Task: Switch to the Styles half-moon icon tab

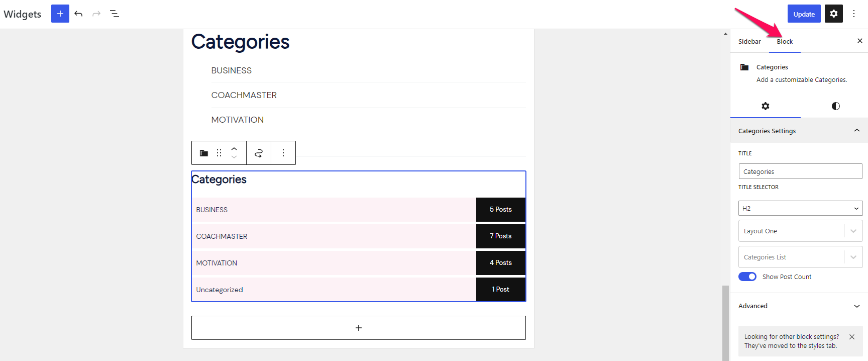Action: tap(835, 106)
